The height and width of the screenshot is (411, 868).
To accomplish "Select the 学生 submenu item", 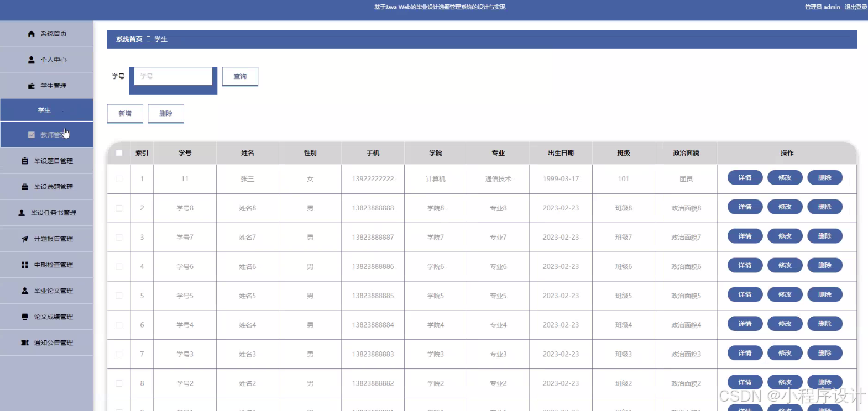I will (x=46, y=110).
